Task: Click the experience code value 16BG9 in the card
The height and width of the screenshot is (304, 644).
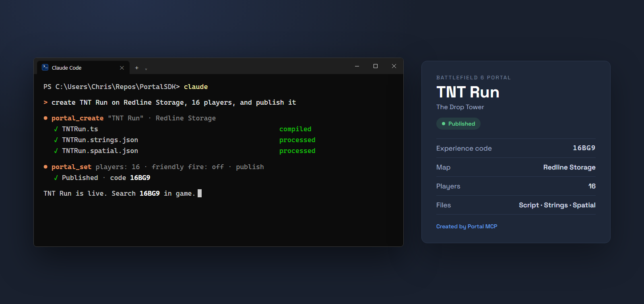Action: pos(584,148)
